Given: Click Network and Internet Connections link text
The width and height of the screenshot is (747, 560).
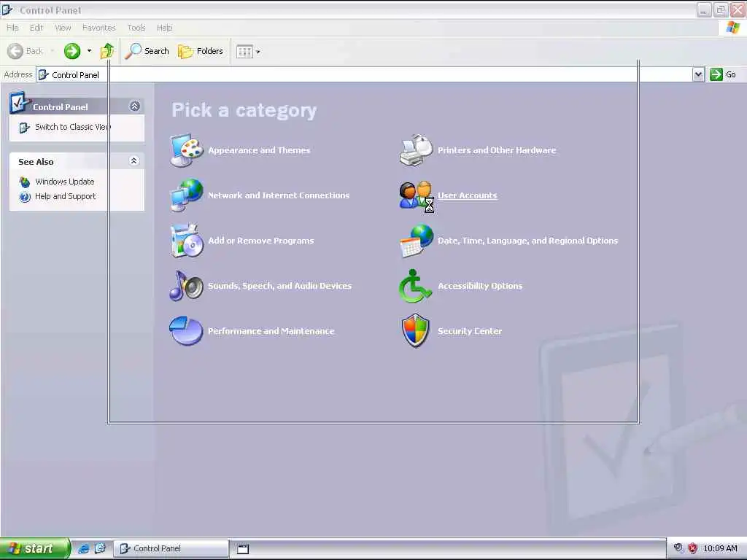Looking at the screenshot, I should click(x=279, y=195).
